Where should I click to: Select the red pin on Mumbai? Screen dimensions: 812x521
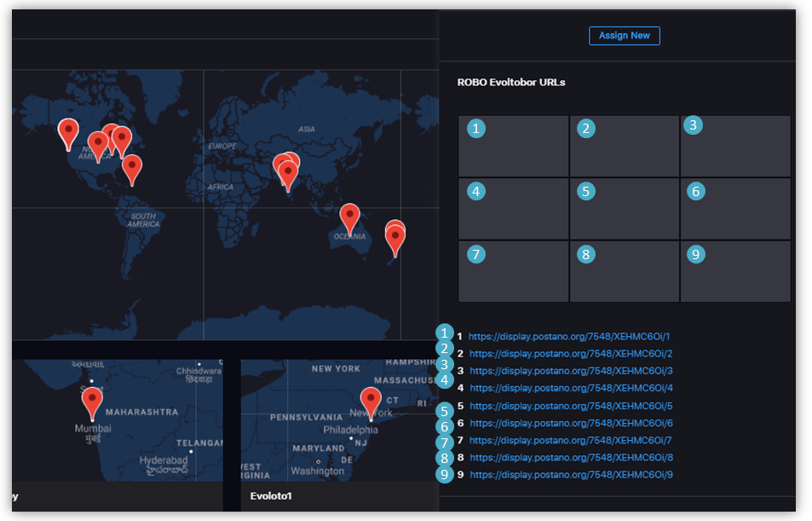pos(92,401)
